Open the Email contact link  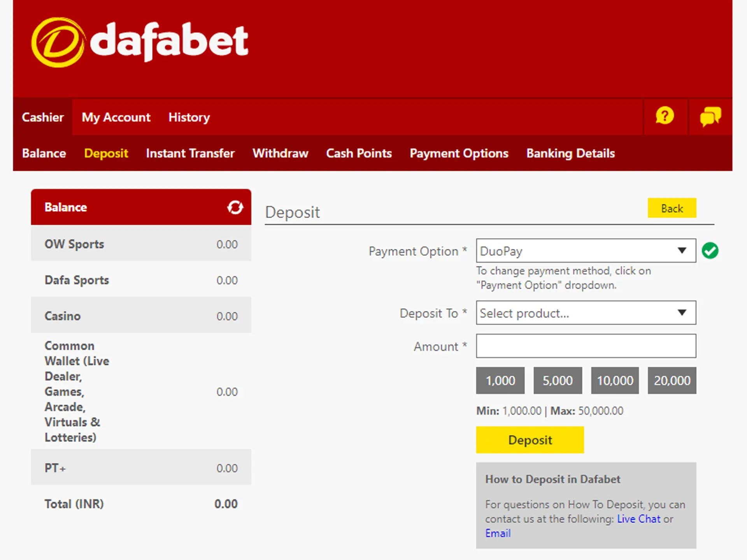click(x=498, y=533)
